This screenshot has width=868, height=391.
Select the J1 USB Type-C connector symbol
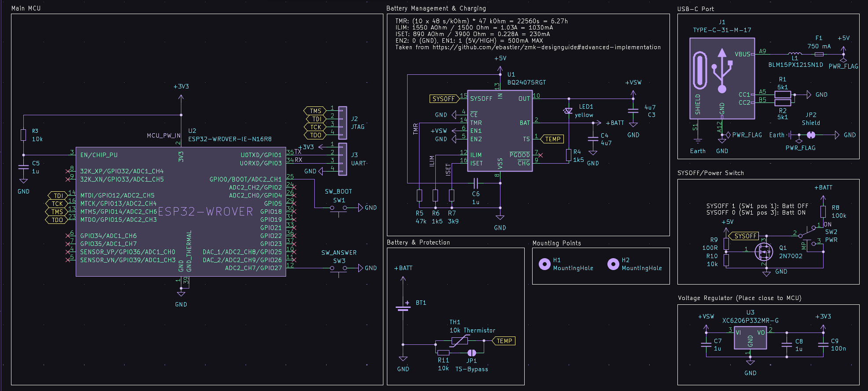point(722,78)
